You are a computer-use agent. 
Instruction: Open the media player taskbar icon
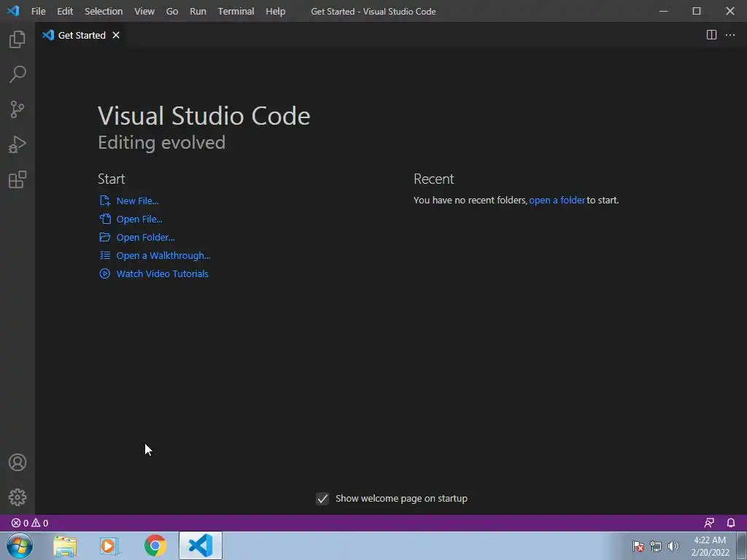coord(109,546)
